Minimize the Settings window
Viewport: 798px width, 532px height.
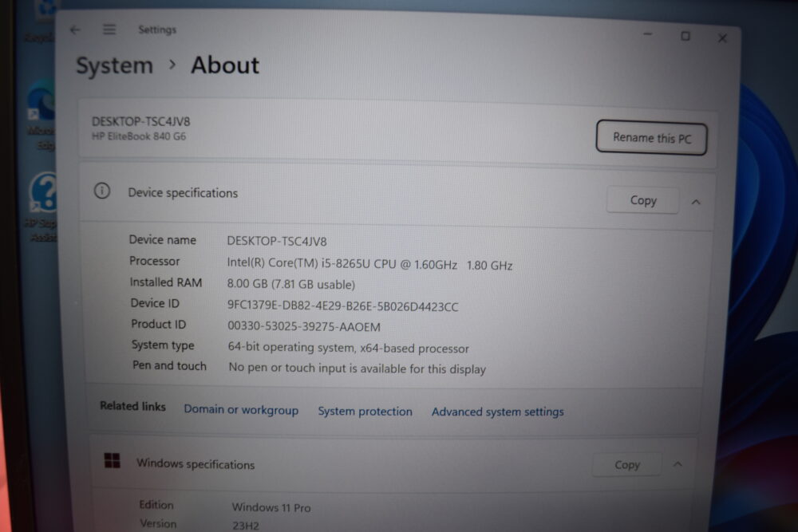pos(647,34)
